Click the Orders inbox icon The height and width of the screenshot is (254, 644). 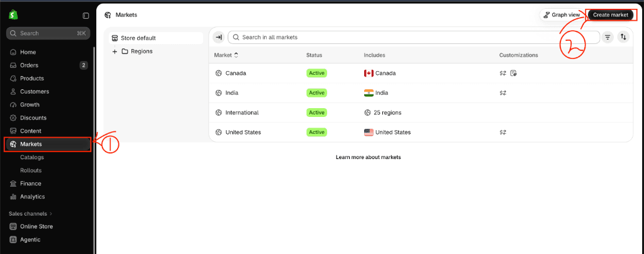click(13, 65)
